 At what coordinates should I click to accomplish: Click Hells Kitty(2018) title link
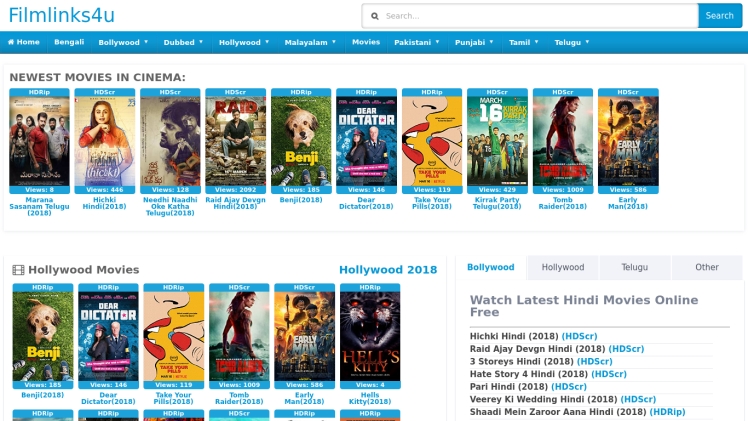pyautogui.click(x=370, y=398)
